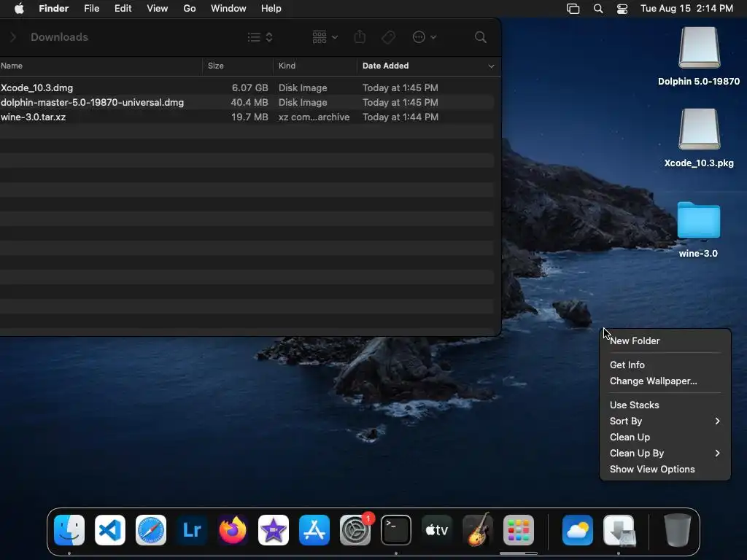
Task: Choose Change Wallpaper… from context menu
Action: coord(665,381)
